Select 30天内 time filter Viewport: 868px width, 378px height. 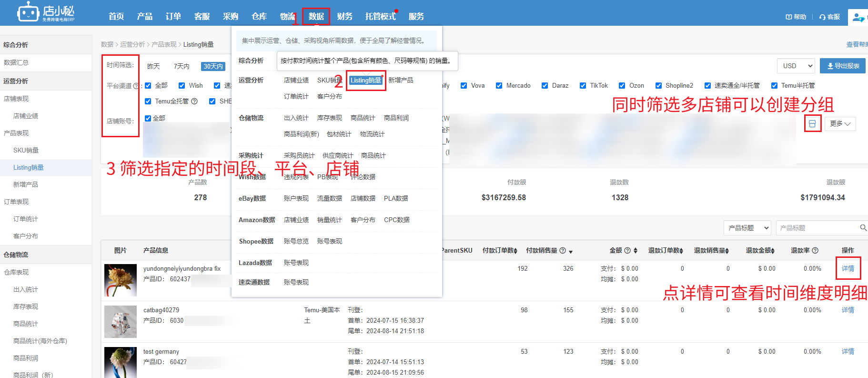click(213, 66)
